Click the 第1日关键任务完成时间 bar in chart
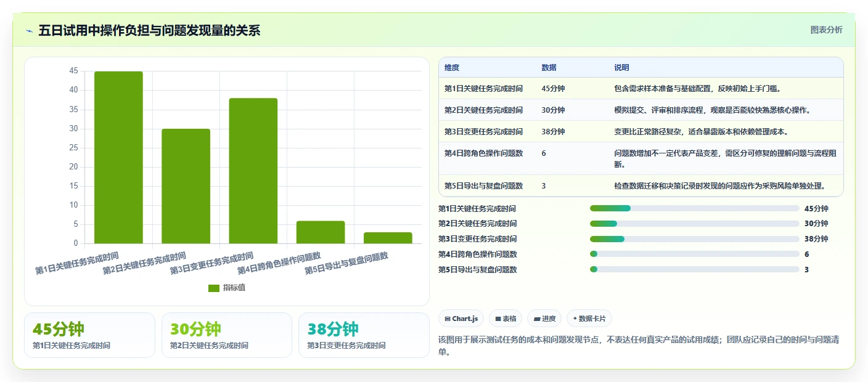This screenshot has width=868, height=382. pos(118,157)
